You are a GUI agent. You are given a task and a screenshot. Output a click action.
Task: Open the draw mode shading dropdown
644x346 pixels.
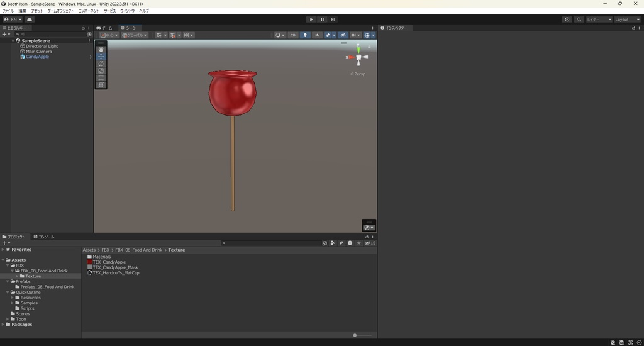click(280, 35)
